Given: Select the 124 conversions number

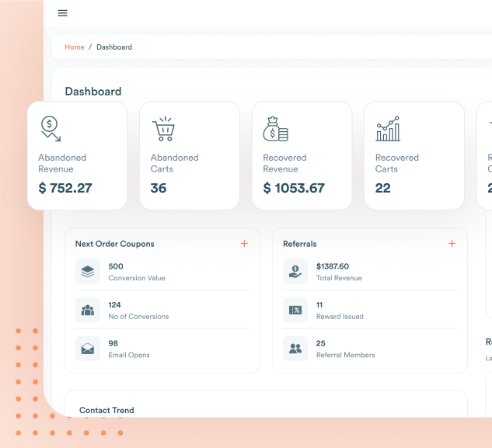Looking at the screenshot, I should [x=114, y=304].
